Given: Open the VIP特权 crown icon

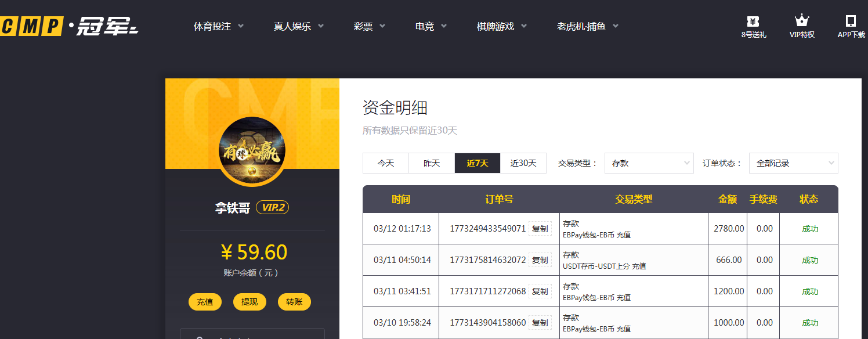Looking at the screenshot, I should 802,21.
